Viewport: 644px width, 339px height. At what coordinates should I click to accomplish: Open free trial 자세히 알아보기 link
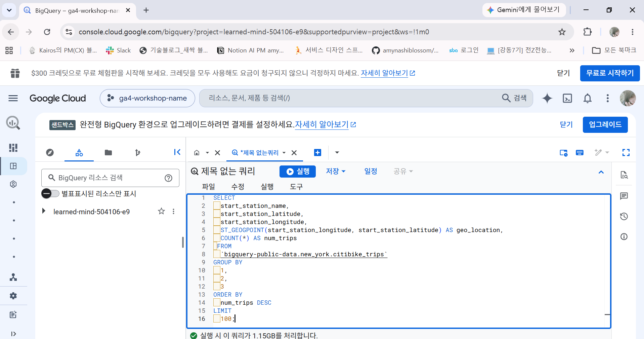click(388, 73)
